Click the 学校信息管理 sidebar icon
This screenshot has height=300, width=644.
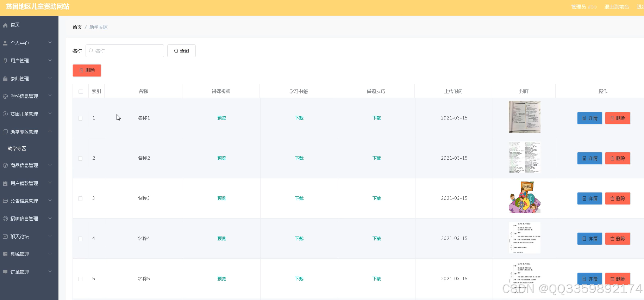[5, 96]
